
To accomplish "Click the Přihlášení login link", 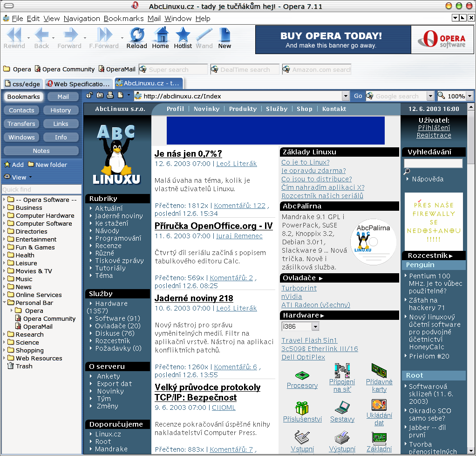I will (434, 128).
